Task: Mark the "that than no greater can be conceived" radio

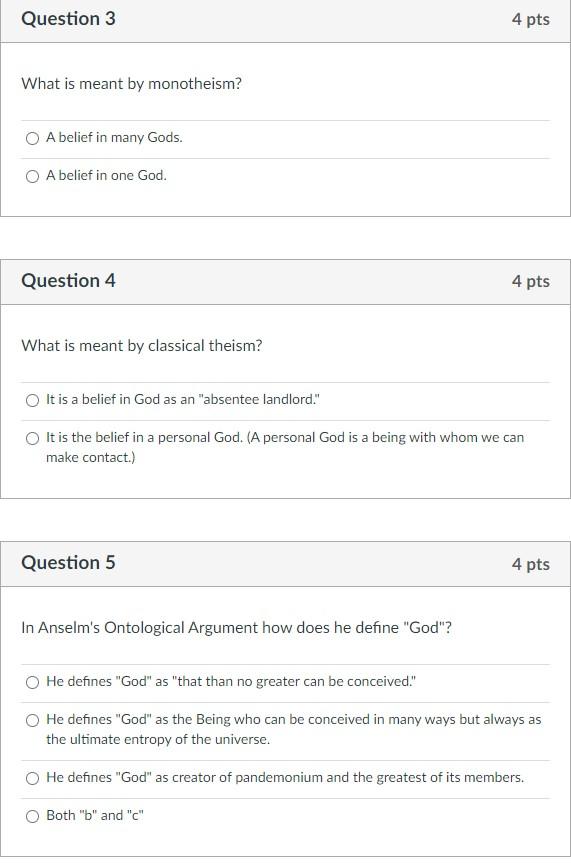Action: coord(32,682)
